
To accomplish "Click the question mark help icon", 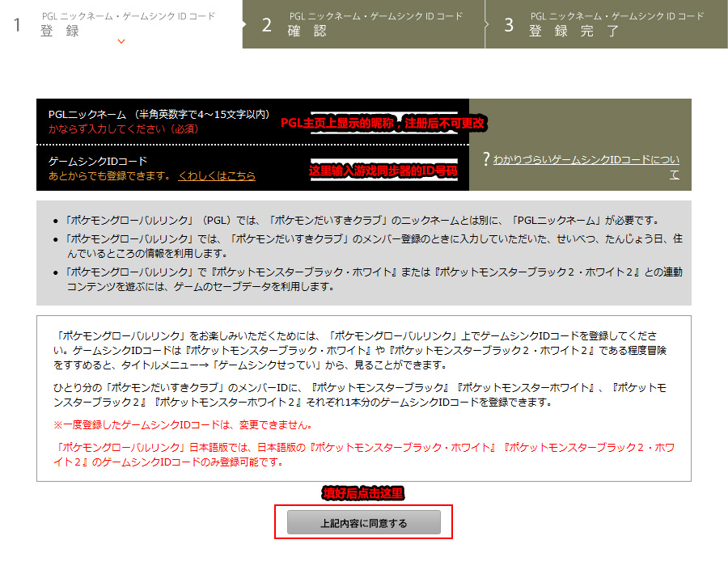I will coord(486,159).
